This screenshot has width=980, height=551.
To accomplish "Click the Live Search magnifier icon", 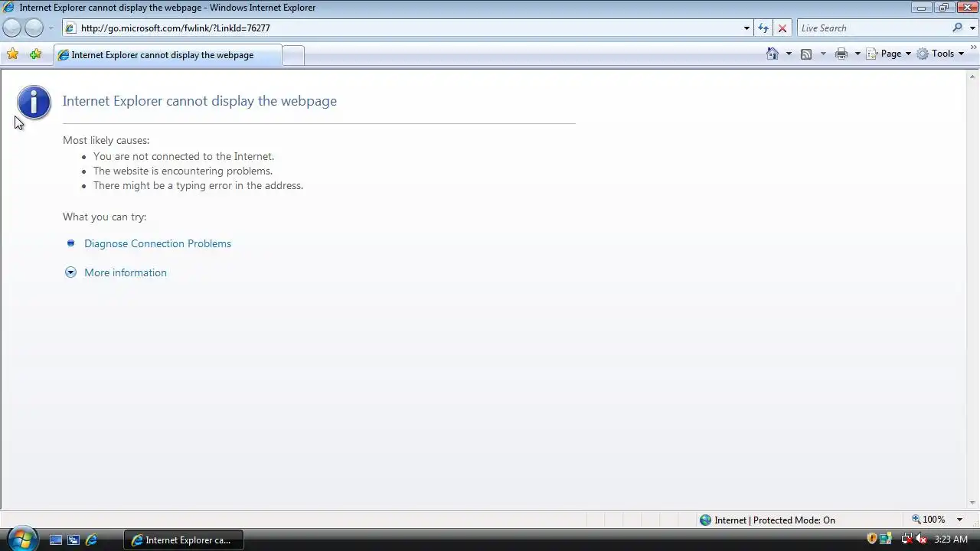I will 958,28.
